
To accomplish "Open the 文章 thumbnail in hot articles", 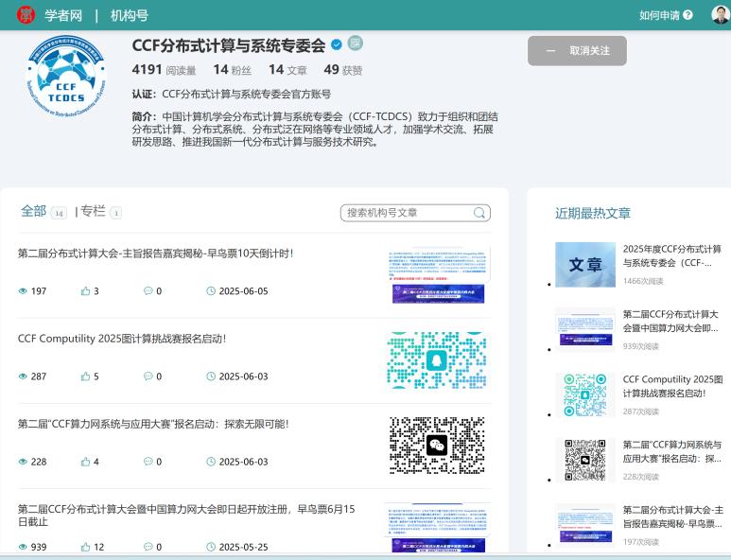I will click(x=584, y=265).
